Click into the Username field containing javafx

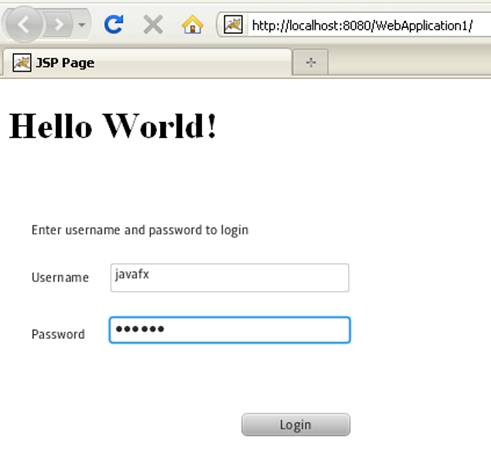(x=230, y=278)
